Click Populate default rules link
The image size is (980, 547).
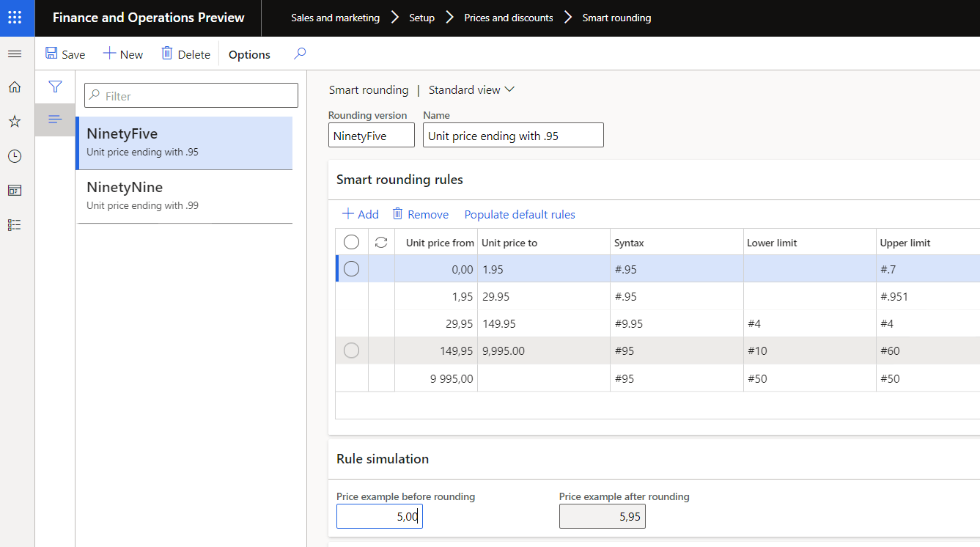pyautogui.click(x=520, y=215)
